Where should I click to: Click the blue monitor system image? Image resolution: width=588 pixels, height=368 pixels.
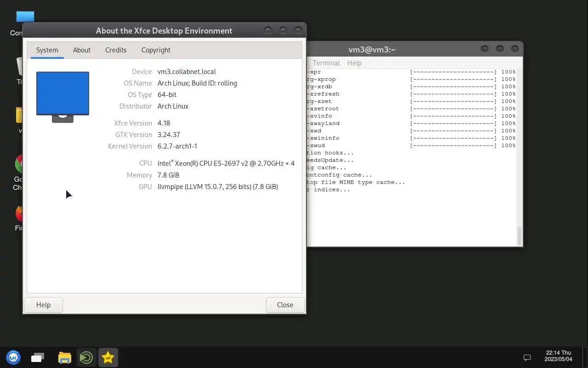click(62, 97)
